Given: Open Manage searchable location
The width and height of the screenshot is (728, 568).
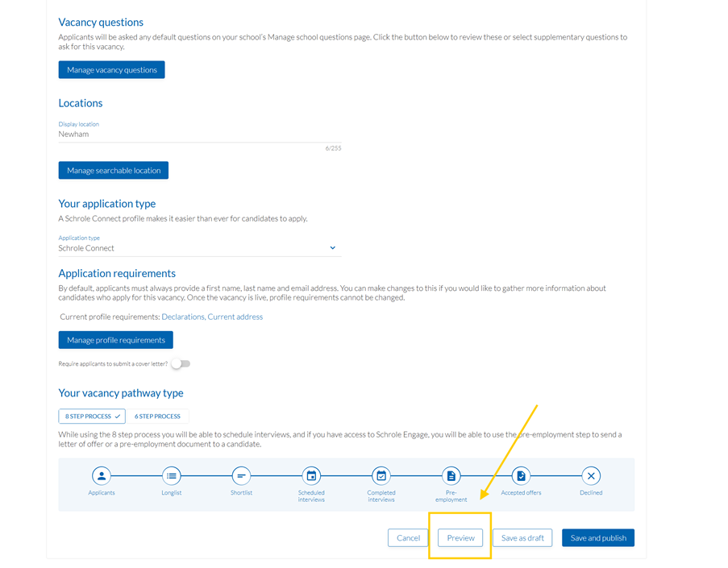Looking at the screenshot, I should click(114, 170).
